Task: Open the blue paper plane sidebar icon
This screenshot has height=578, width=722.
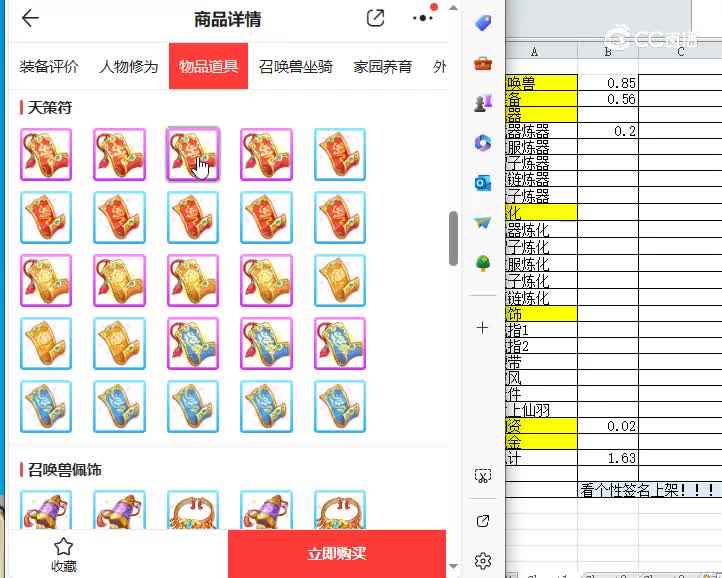Action: tap(483, 223)
